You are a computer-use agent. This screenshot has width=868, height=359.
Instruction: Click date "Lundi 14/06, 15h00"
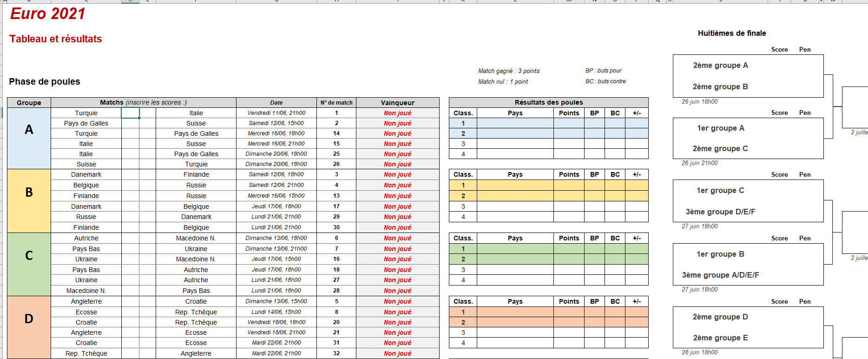[276, 312]
